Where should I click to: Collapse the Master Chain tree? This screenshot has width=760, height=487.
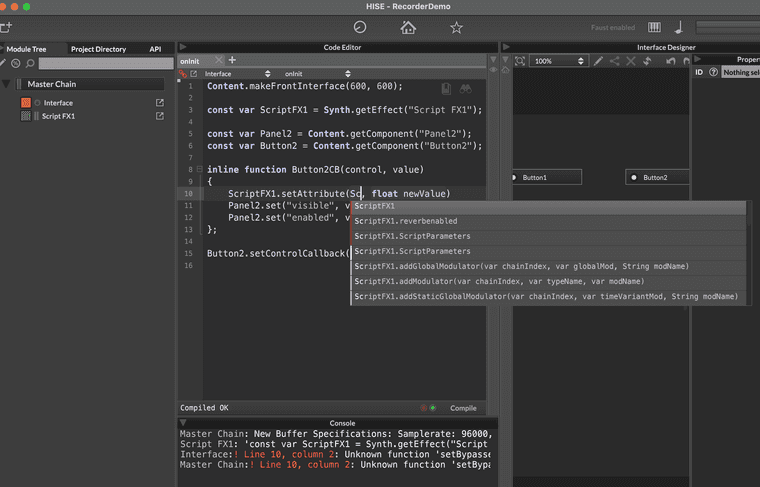[x=6, y=84]
